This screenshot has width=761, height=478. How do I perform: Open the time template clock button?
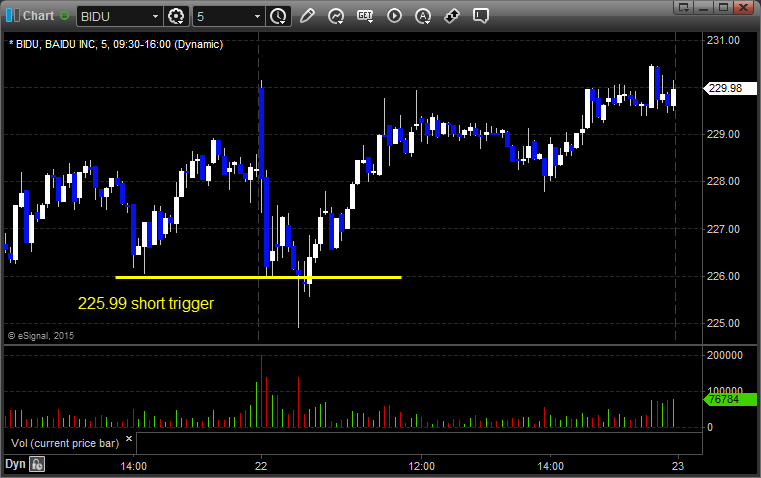pos(278,16)
